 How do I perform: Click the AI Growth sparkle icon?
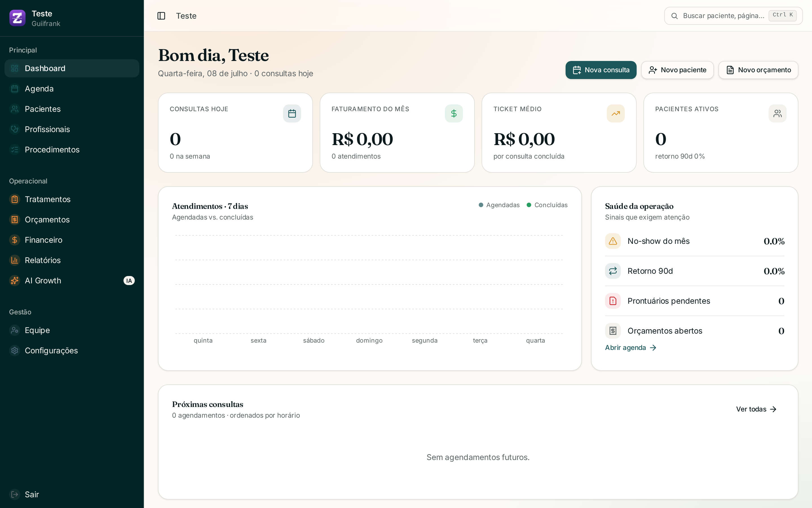pyautogui.click(x=15, y=281)
